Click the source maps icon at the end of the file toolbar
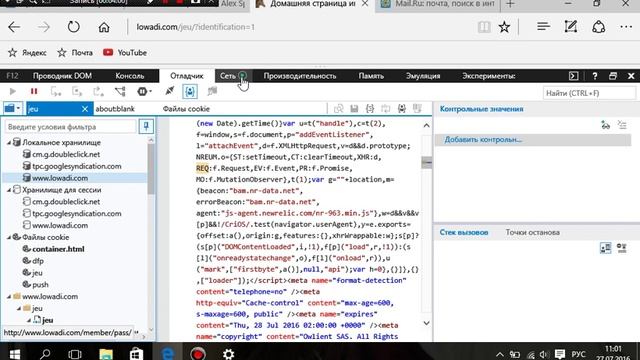The height and width of the screenshot is (360, 640). tap(417, 109)
